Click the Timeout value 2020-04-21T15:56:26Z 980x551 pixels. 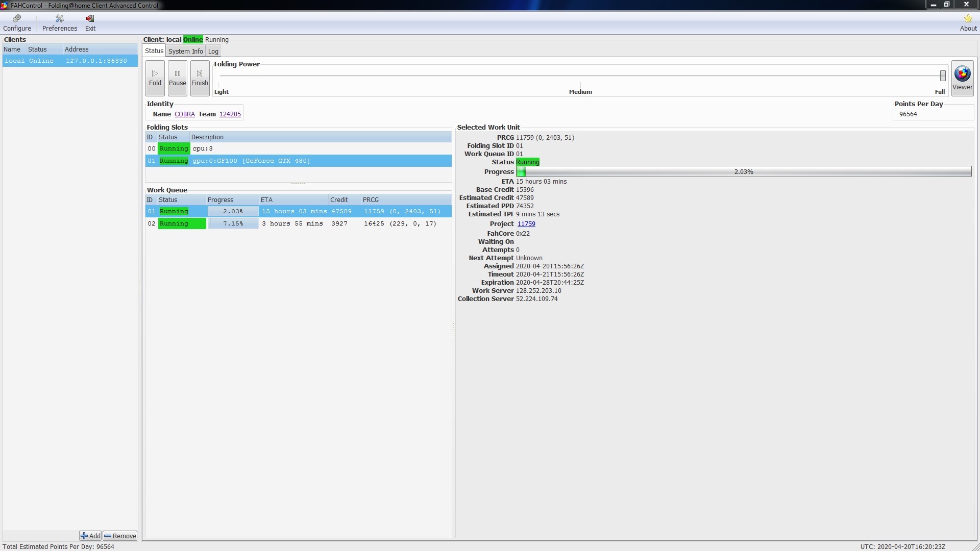click(x=550, y=274)
